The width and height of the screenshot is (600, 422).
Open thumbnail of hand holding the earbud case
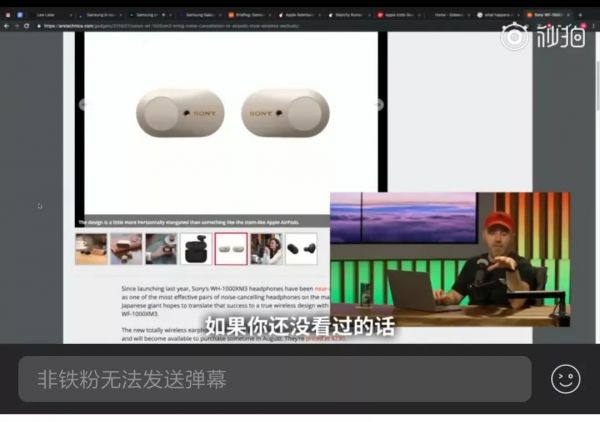point(161,249)
